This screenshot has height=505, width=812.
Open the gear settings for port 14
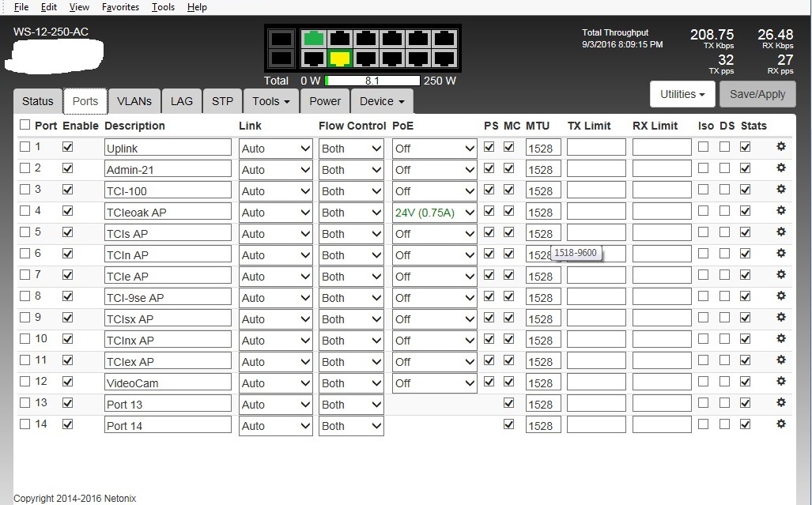click(x=781, y=424)
